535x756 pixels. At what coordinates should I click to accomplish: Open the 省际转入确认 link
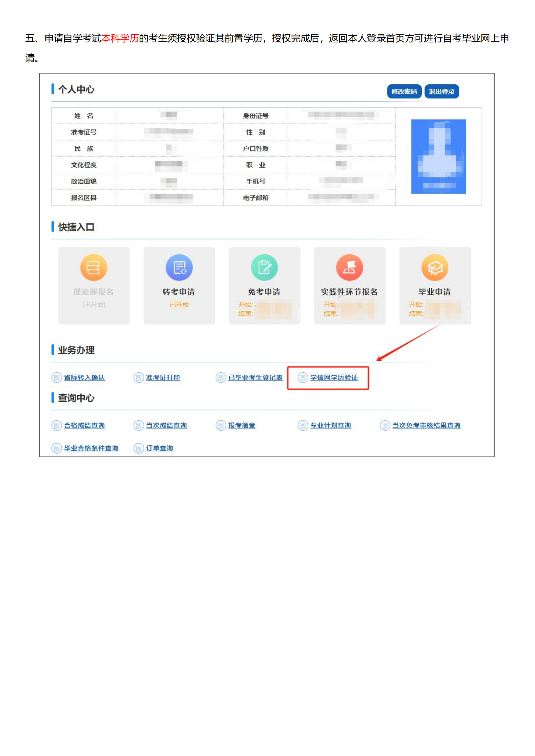(84, 378)
